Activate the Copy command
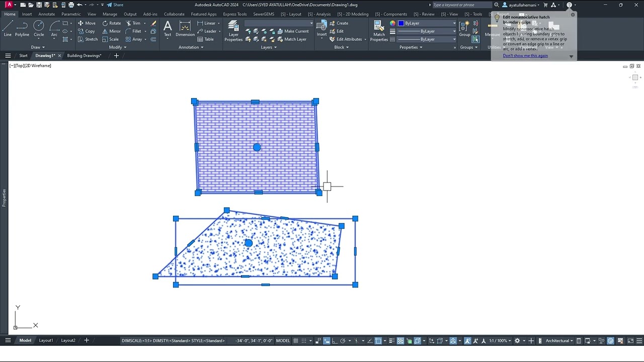Image resolution: width=644 pixels, height=362 pixels. point(87,31)
